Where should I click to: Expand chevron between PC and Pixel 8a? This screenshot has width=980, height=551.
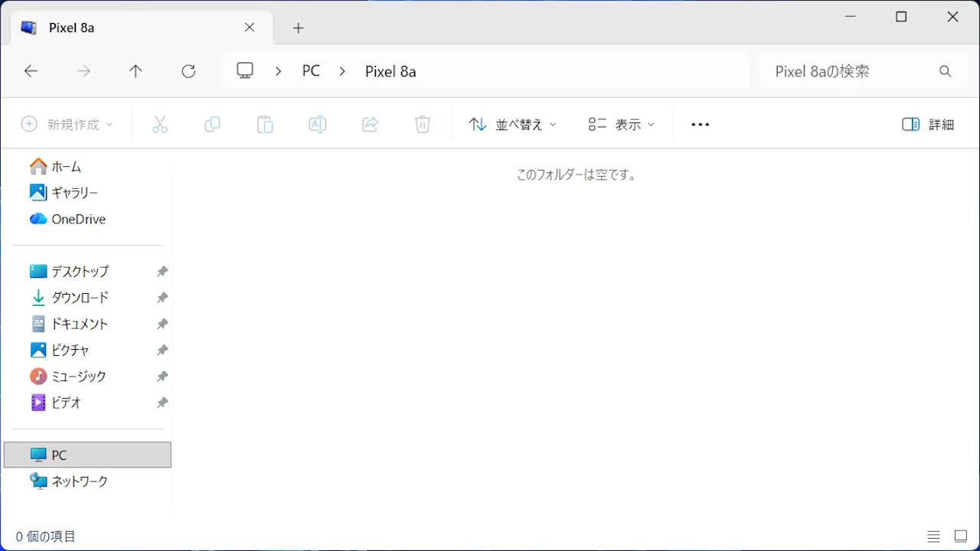[x=342, y=71]
